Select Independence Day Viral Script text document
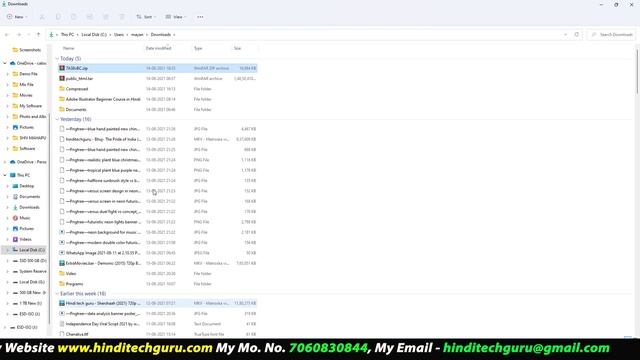Image resolution: width=640 pixels, height=360 pixels. tap(158, 324)
